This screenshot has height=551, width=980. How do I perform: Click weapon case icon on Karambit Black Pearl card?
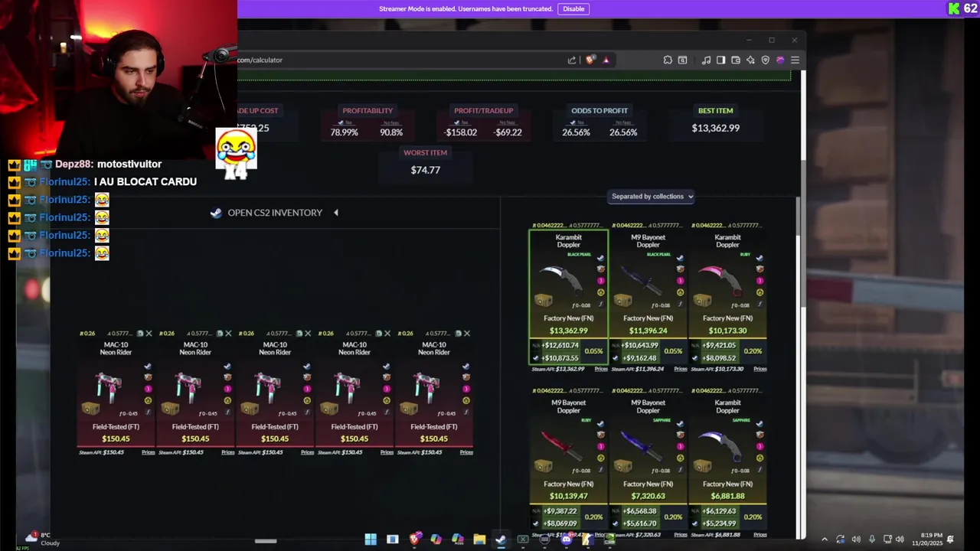click(544, 300)
